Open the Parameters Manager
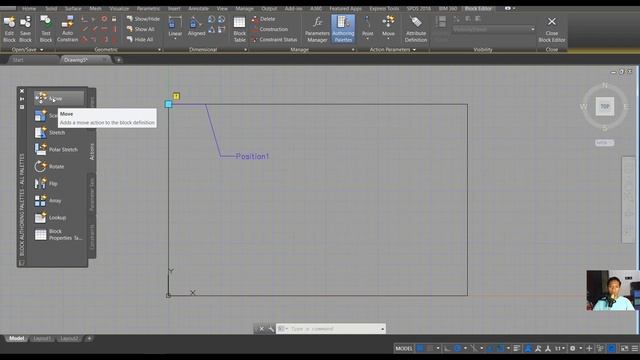The height and width of the screenshot is (360, 640). [317, 29]
